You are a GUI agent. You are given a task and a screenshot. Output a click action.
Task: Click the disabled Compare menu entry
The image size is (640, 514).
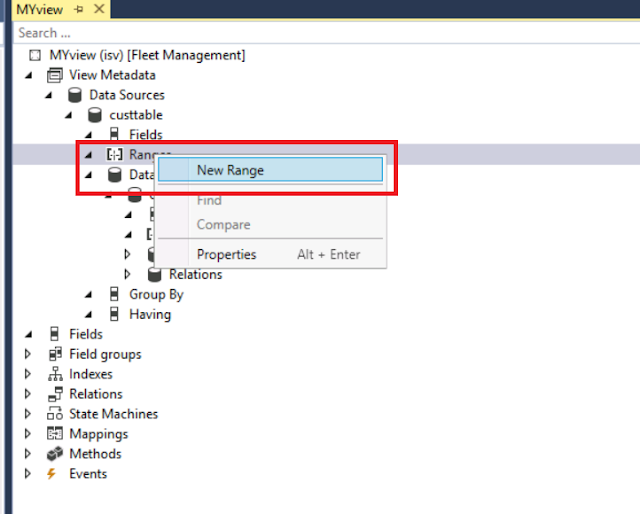click(270, 224)
